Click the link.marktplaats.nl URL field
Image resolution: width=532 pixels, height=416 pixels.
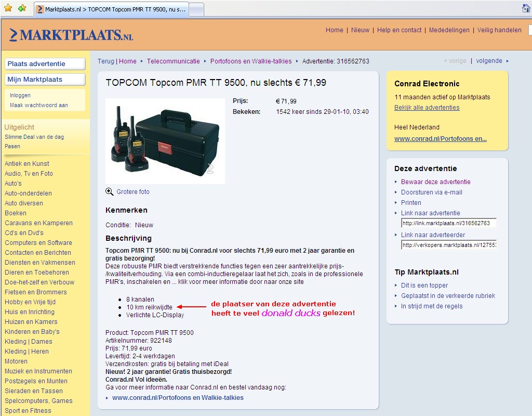449,223
